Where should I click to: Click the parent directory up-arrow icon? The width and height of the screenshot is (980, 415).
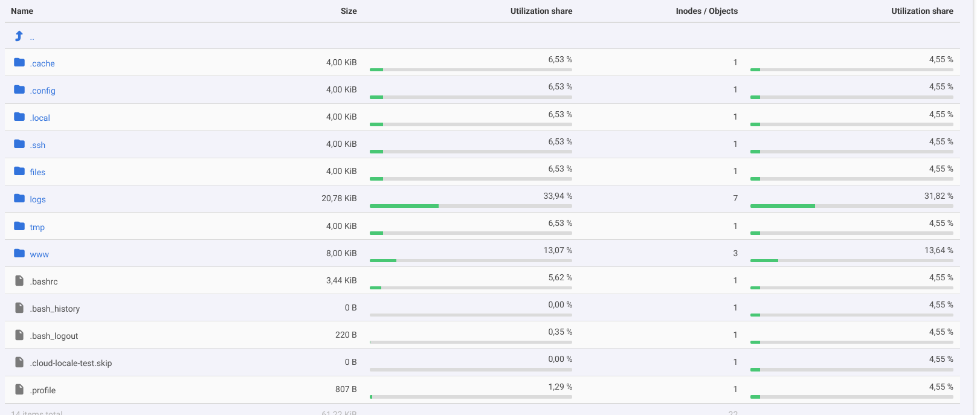pos(19,36)
